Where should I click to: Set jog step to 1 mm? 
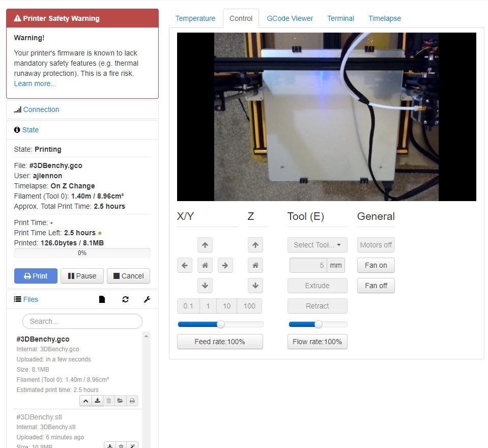(208, 306)
